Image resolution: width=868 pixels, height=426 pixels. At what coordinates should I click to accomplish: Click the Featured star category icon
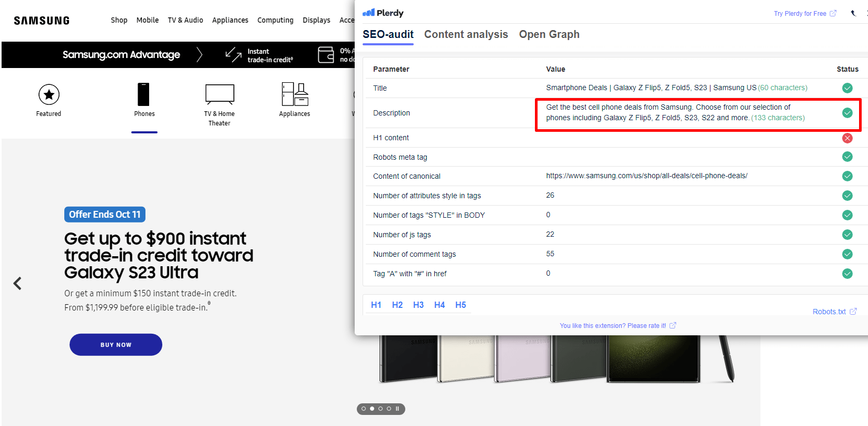coord(48,95)
